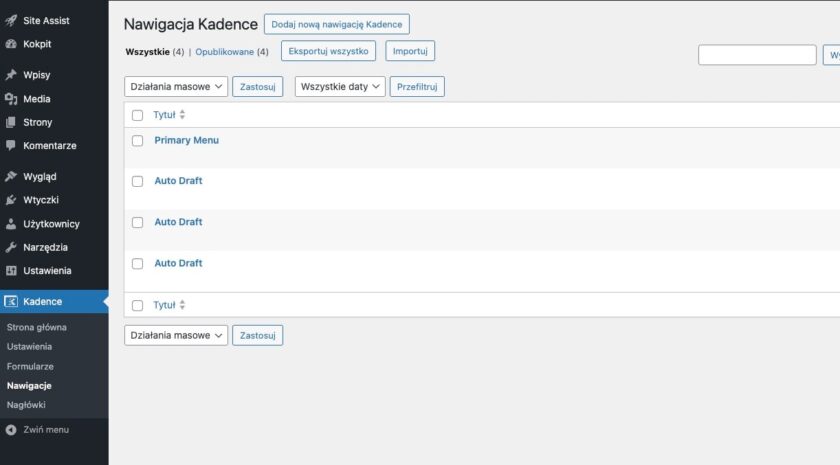This screenshot has width=840, height=465.
Task: Open Kokpit dashboard icon in sidebar
Action: (x=11, y=44)
